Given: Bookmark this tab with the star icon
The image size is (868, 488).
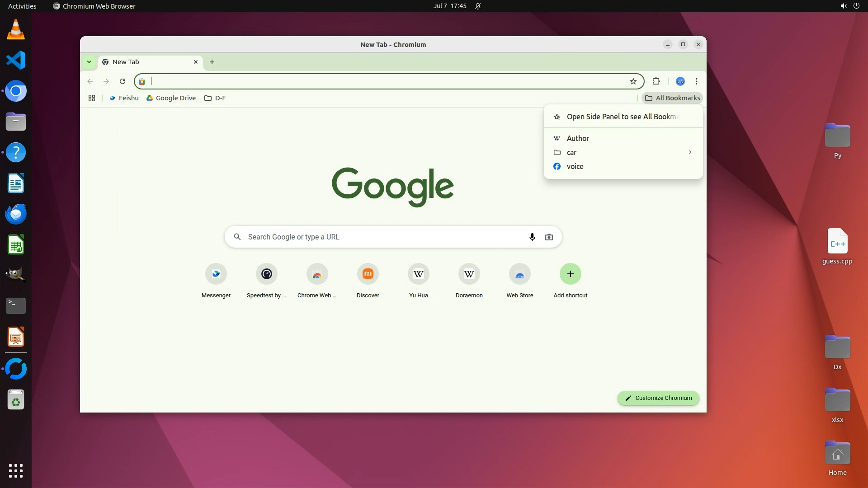Looking at the screenshot, I should tap(633, 81).
